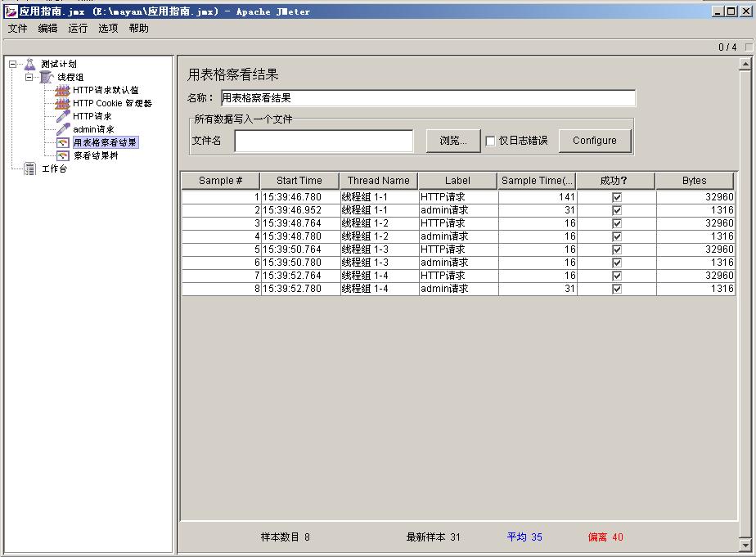Toggle success checkbox in sample 4 row
756x557 pixels.
pos(617,236)
